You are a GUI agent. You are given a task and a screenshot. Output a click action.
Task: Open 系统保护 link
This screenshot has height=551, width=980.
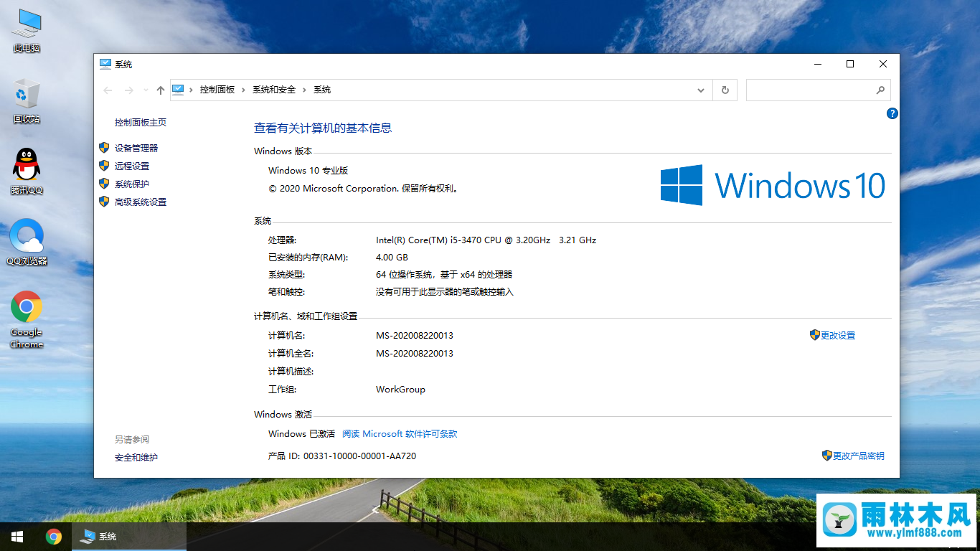click(x=132, y=184)
